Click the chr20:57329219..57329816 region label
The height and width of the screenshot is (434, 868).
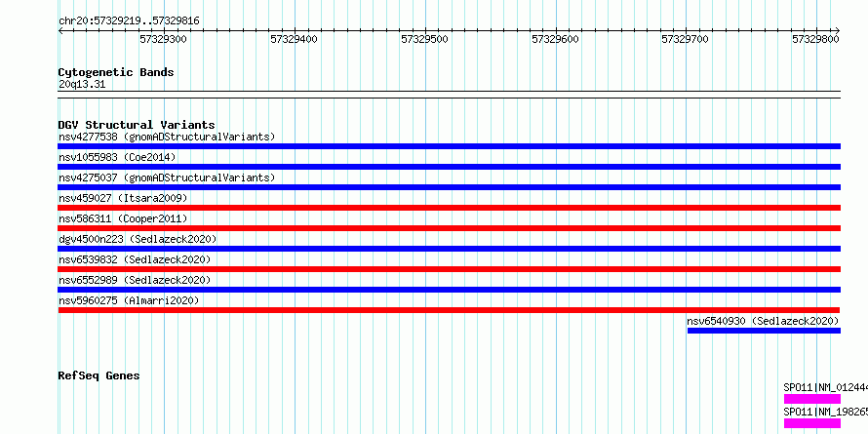(x=129, y=21)
